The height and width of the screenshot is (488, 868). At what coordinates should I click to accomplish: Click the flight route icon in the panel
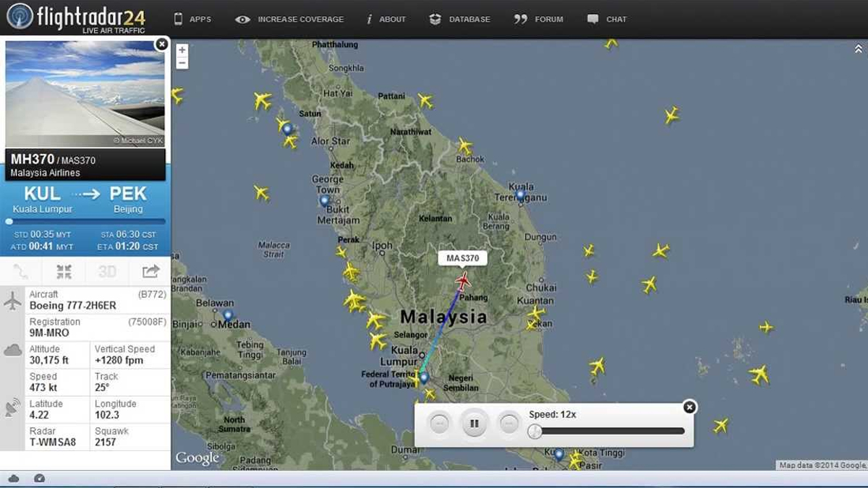[x=21, y=272]
